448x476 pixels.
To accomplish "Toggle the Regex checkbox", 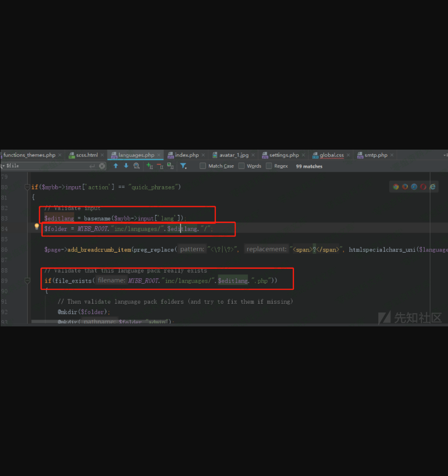I will (x=269, y=166).
